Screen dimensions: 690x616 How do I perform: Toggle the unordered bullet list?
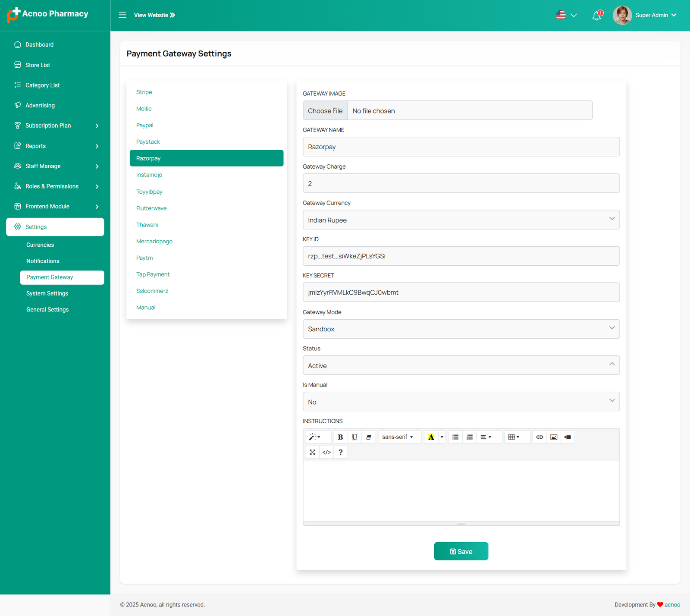(455, 437)
